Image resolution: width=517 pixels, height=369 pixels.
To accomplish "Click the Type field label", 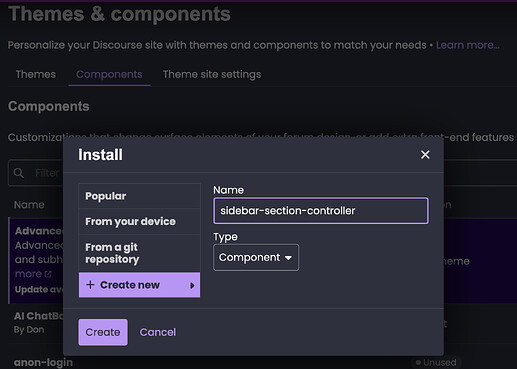I will pyautogui.click(x=225, y=237).
